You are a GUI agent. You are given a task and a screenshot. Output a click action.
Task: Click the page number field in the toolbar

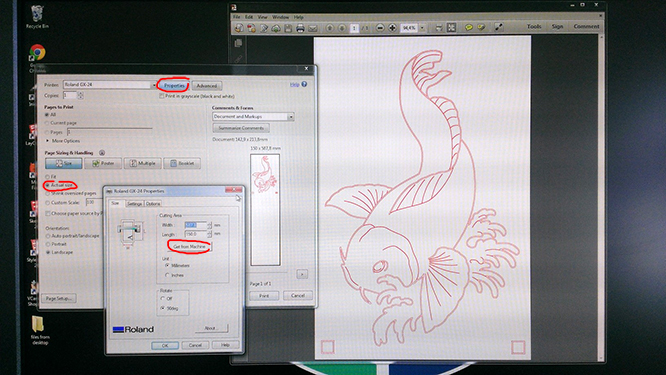354,28
